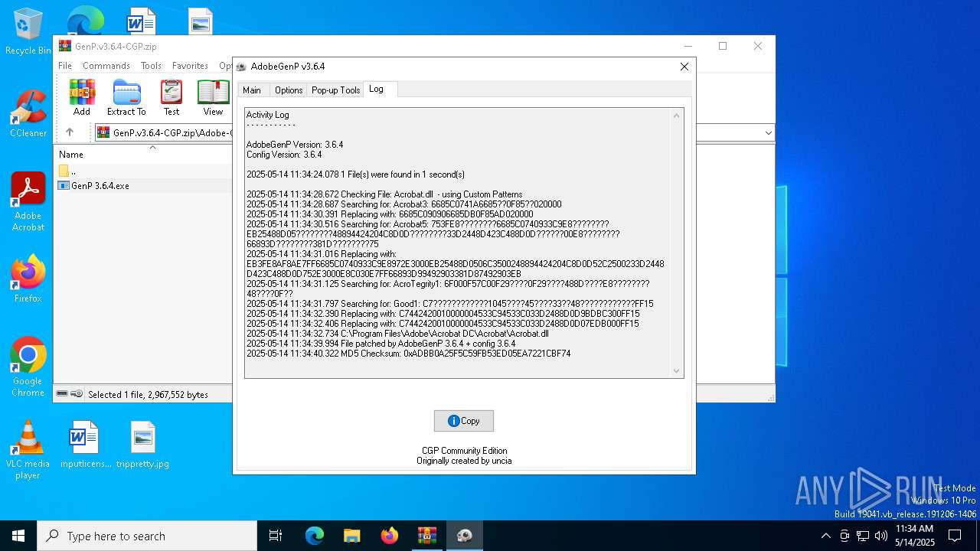
Task: Select the tripprettyjpg image file on desktop
Action: pos(142,445)
